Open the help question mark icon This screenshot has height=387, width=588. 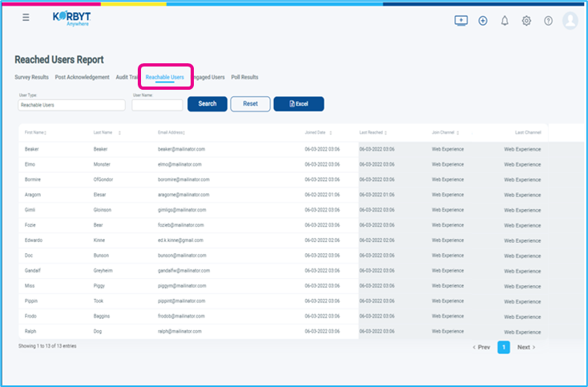coord(548,21)
